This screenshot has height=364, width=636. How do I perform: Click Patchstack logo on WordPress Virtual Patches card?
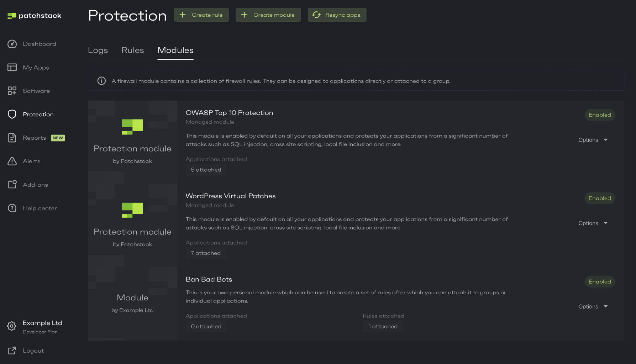point(132,210)
